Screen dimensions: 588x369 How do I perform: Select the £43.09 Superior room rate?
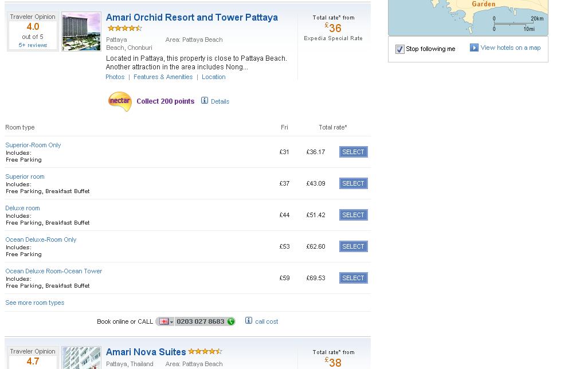coord(353,183)
